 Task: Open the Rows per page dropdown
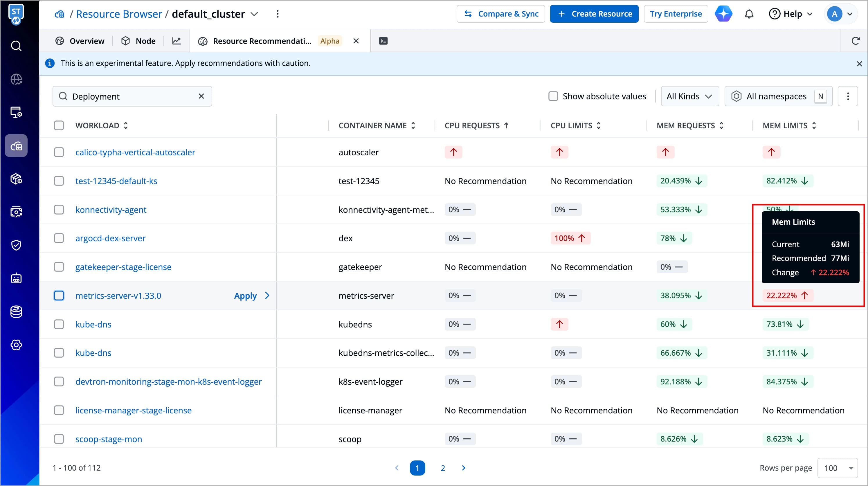837,468
